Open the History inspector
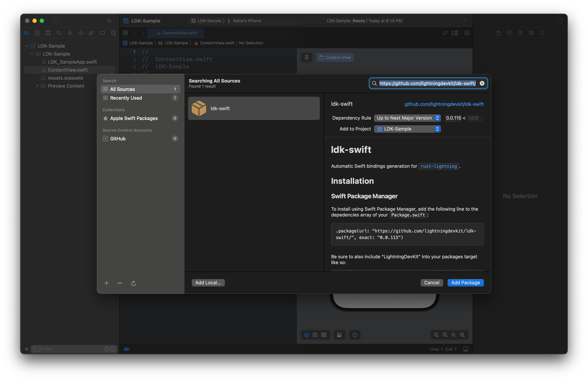 pyautogui.click(x=509, y=33)
